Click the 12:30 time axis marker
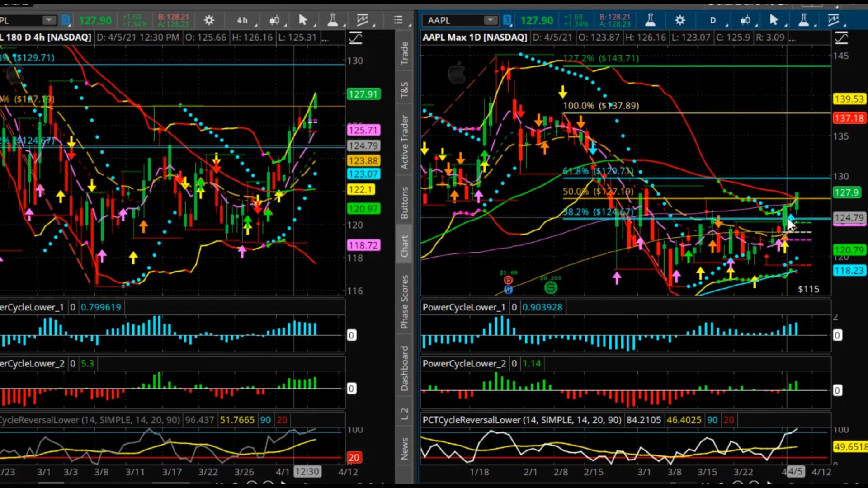 pos(307,472)
